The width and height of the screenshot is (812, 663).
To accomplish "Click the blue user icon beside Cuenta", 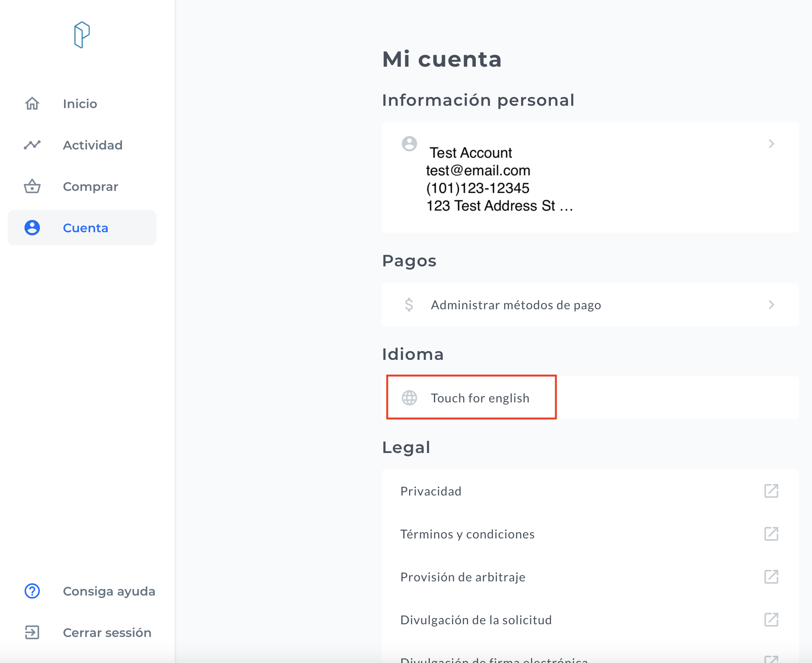I will click(x=32, y=228).
